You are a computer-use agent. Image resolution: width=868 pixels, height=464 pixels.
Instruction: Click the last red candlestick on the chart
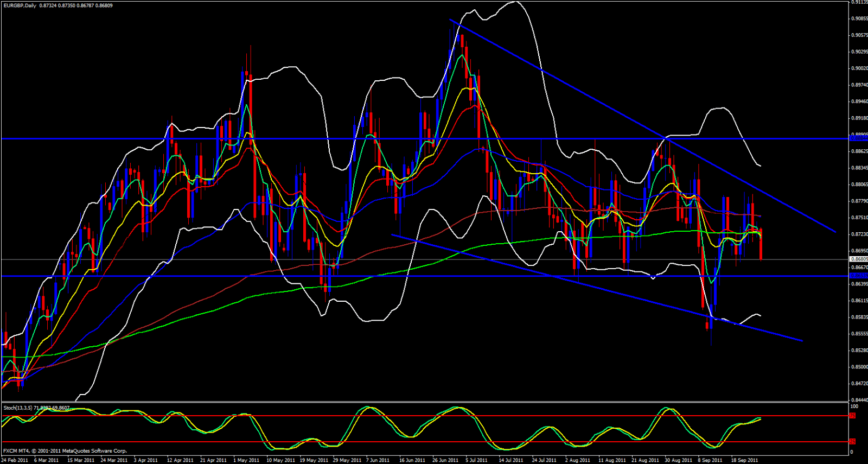coord(761,244)
